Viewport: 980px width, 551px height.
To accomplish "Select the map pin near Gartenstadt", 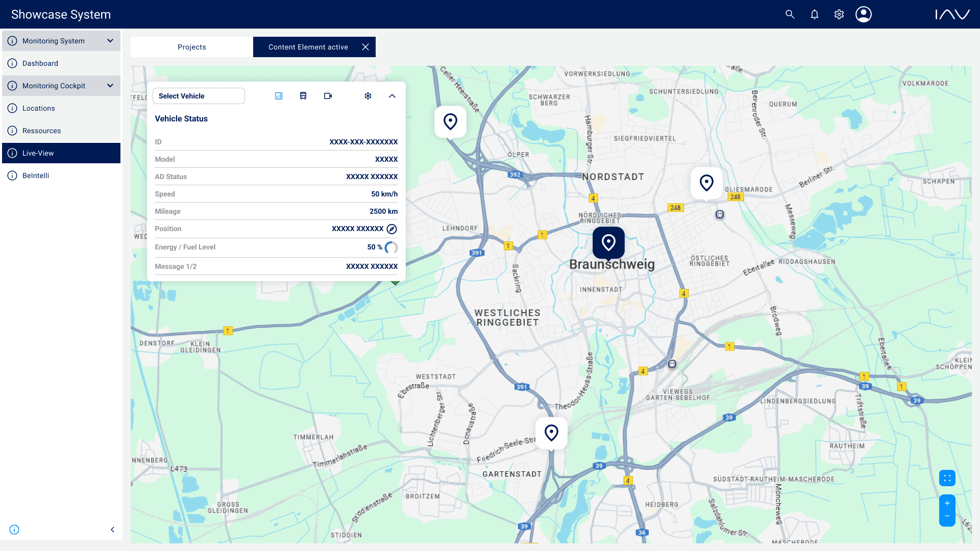I will pyautogui.click(x=551, y=433).
